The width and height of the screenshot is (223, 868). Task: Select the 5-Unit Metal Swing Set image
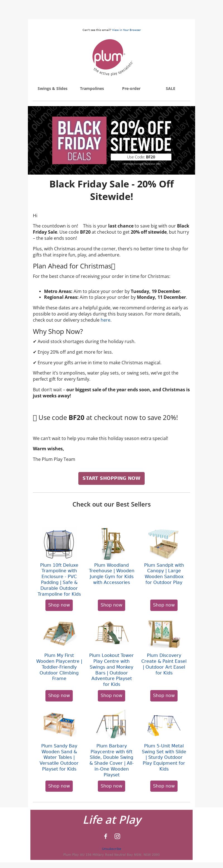coord(164,725)
